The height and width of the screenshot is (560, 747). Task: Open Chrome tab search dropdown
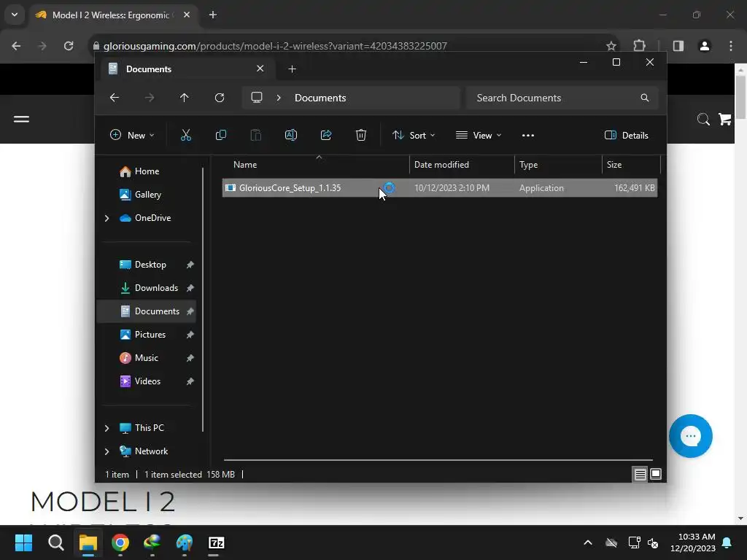15,15
